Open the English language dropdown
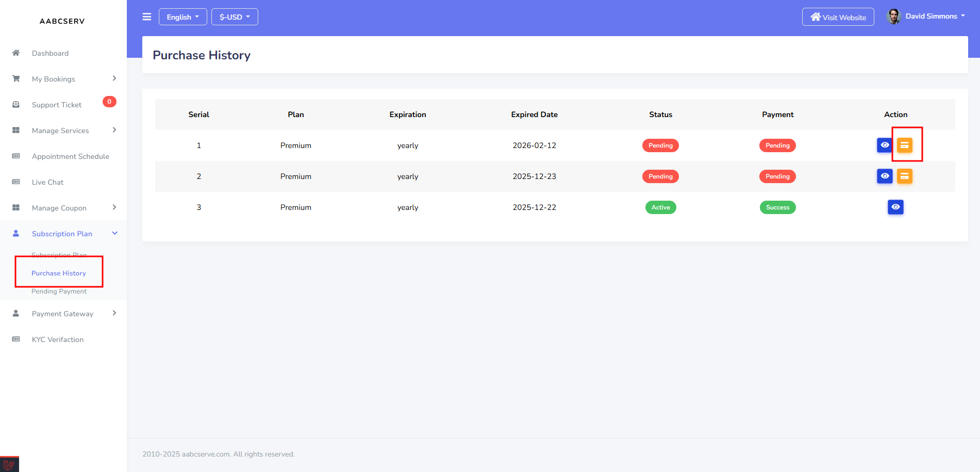Viewport: 980px width, 472px height. click(x=183, y=17)
